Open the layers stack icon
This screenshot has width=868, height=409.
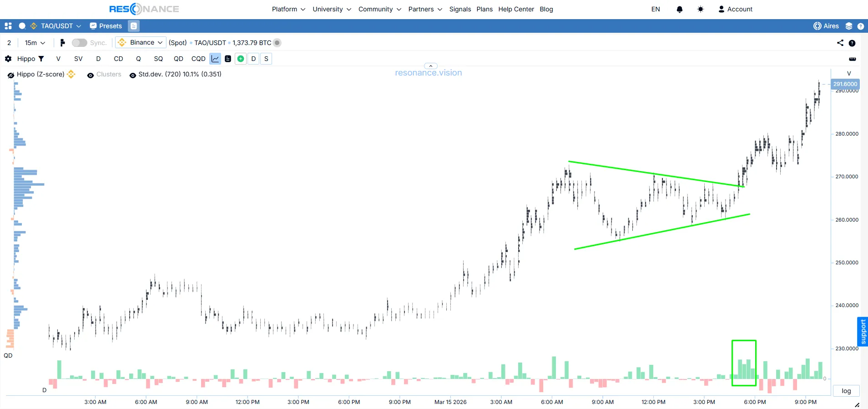848,26
